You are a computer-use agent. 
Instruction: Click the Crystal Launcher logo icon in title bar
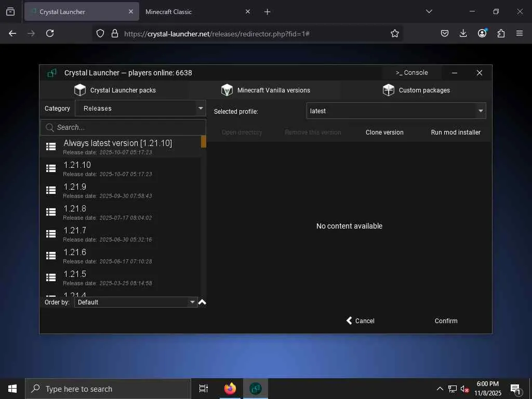[52, 73]
